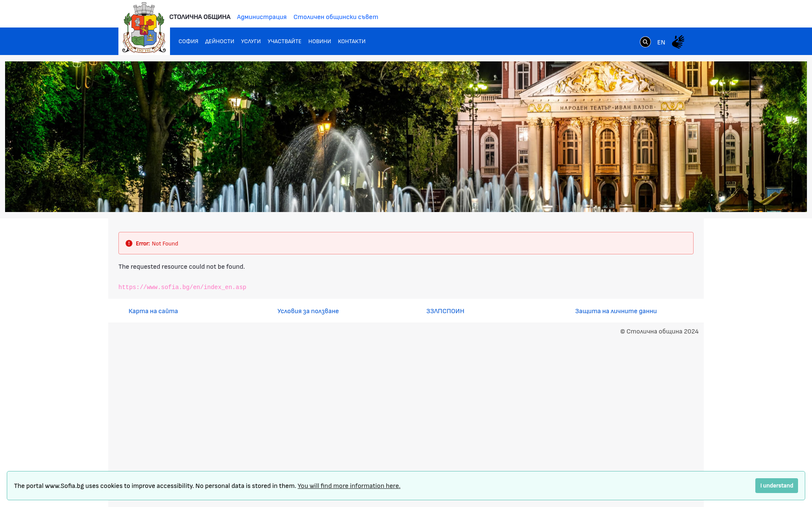
Task: Click the index_en.asp URL link
Action: coord(182,287)
